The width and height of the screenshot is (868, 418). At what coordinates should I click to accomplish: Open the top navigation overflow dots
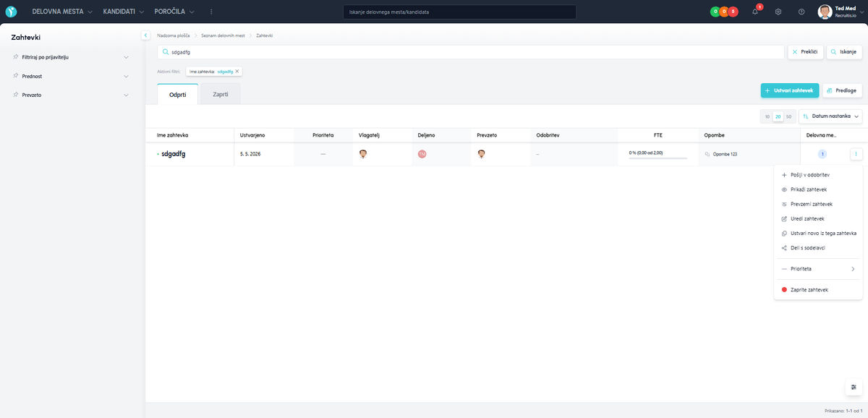(x=211, y=12)
